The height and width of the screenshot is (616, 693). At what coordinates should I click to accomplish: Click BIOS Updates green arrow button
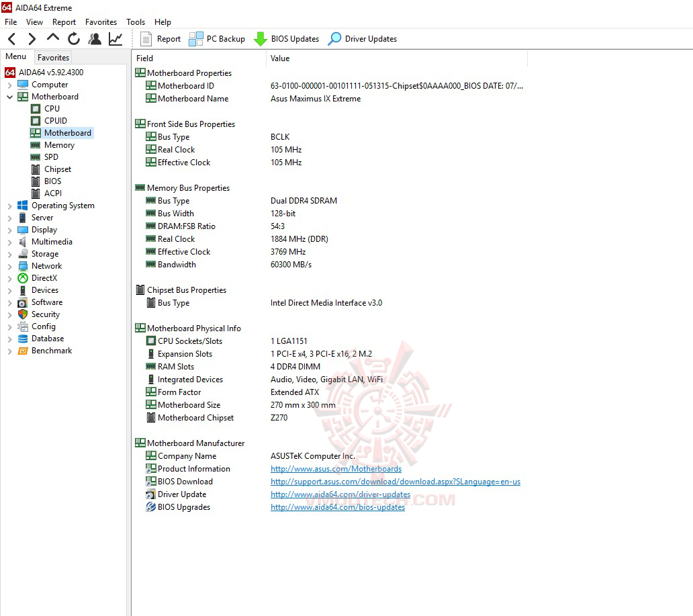(x=286, y=39)
